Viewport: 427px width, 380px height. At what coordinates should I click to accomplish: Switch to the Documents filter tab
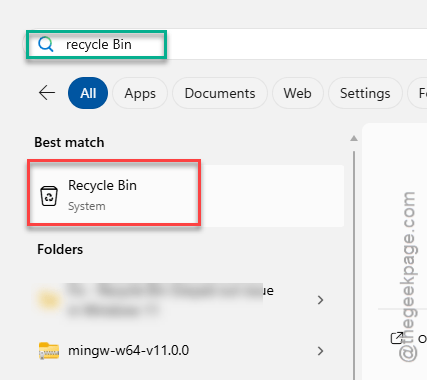(220, 93)
